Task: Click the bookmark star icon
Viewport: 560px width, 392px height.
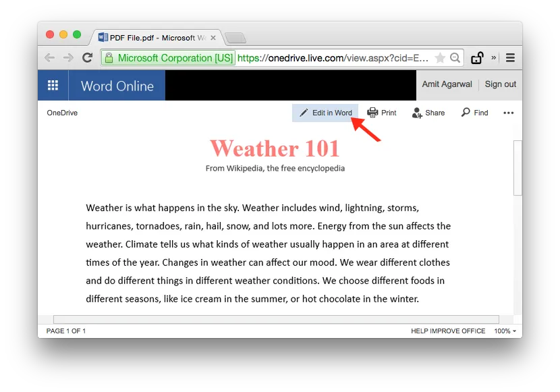Action: [x=440, y=57]
